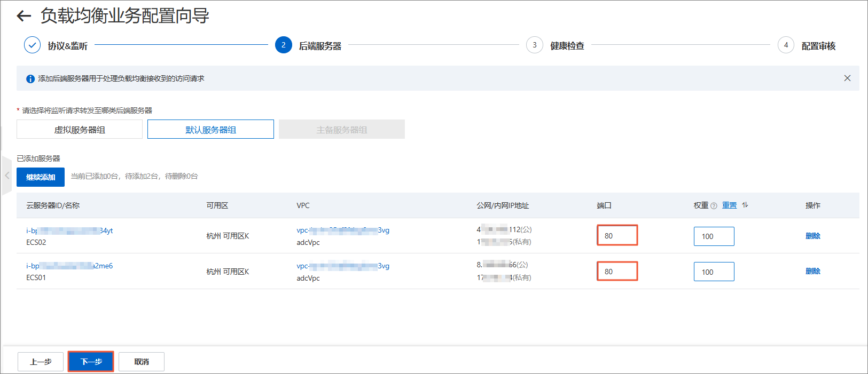Click 杭州 可用区K in ECS02 row
The height and width of the screenshot is (374, 868).
[x=228, y=236]
